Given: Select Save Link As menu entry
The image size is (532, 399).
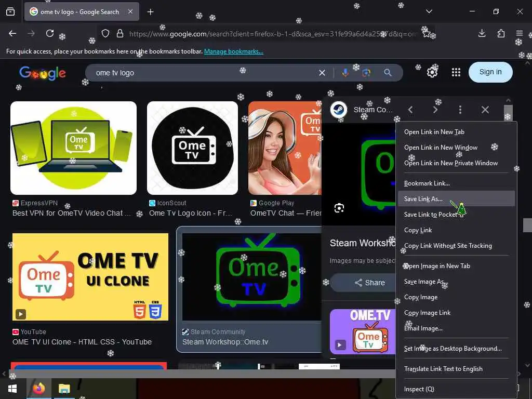Looking at the screenshot, I should pyautogui.click(x=456, y=199).
